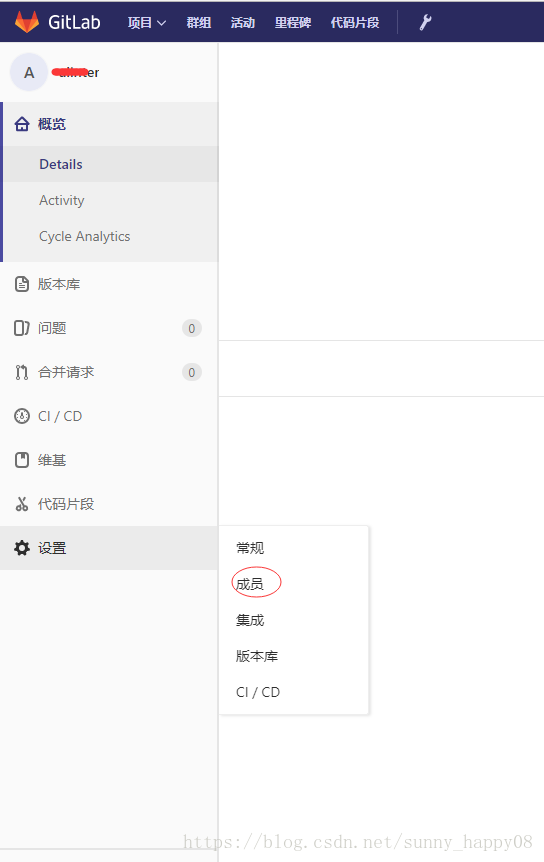Select CI / CD in settings flyout
544x862 pixels.
258,692
